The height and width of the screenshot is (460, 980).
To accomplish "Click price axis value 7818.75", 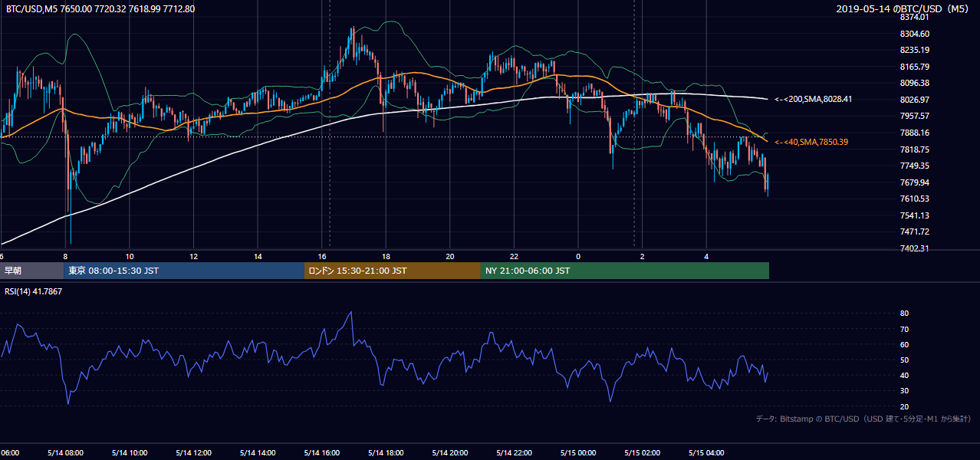I will (914, 149).
